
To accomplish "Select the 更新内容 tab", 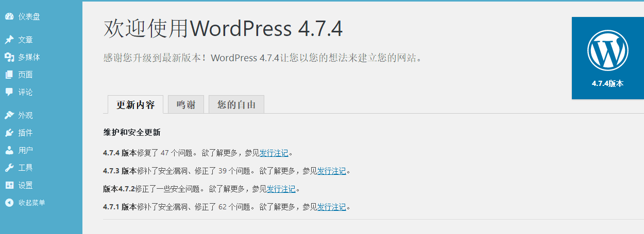I will coord(135,104).
